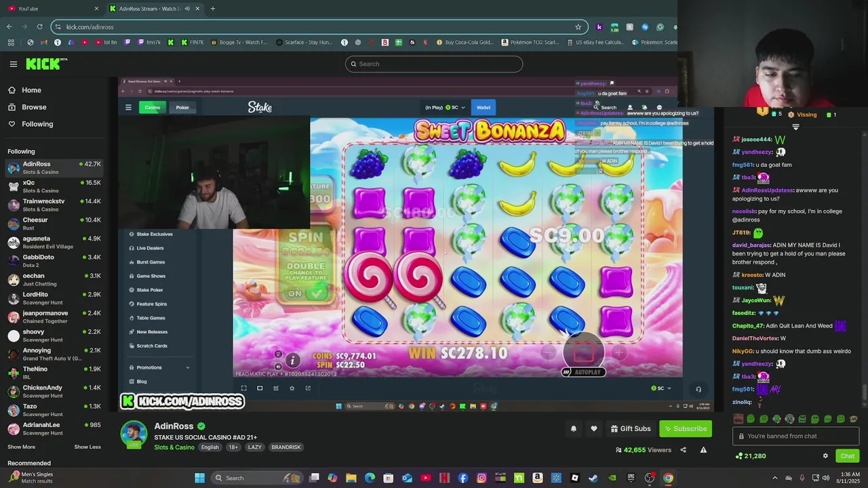The width and height of the screenshot is (868, 488).
Task: Open the Gmail bookmark icon
Action: point(44,42)
